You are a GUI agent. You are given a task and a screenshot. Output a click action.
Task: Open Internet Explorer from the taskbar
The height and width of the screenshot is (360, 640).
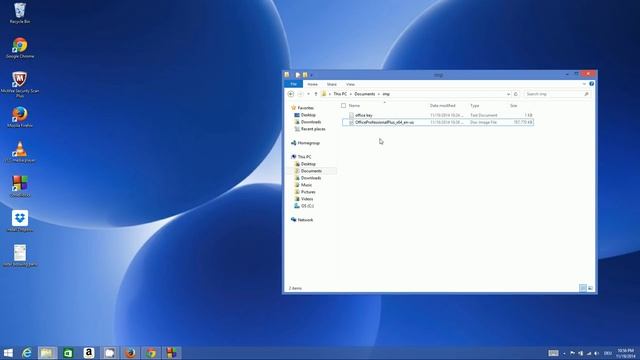pos(27,353)
